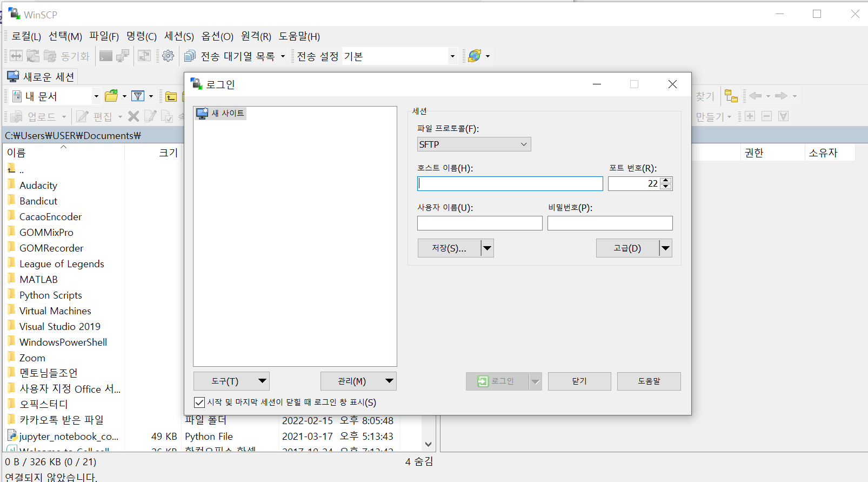Click the 전송 대기열 목록 queue icon
Screen dimensions: 868x482
190,56
